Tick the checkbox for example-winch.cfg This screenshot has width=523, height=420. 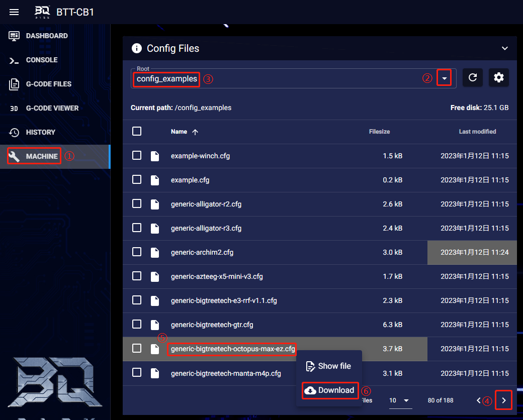(x=137, y=156)
